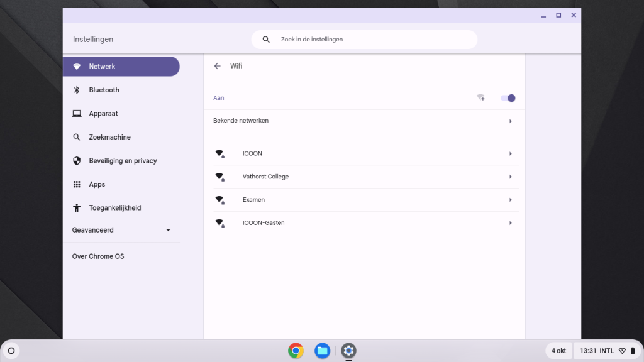The width and height of the screenshot is (644, 362).
Task: Expand Bekende netwerken list arrow
Action: point(510,121)
